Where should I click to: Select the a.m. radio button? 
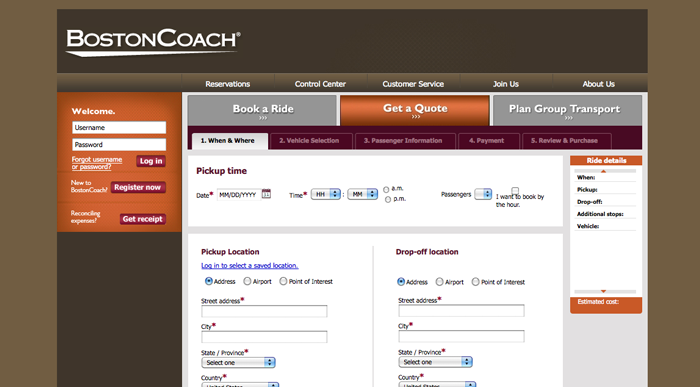[x=387, y=190]
